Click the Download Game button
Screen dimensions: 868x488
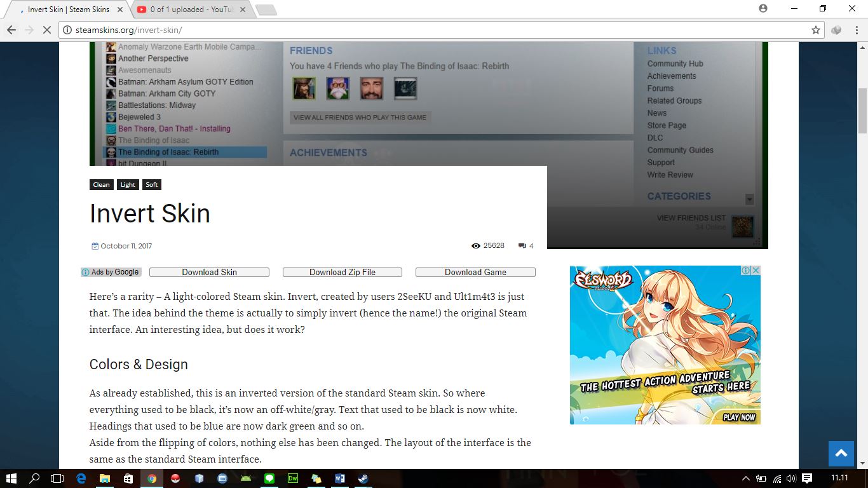click(x=475, y=272)
